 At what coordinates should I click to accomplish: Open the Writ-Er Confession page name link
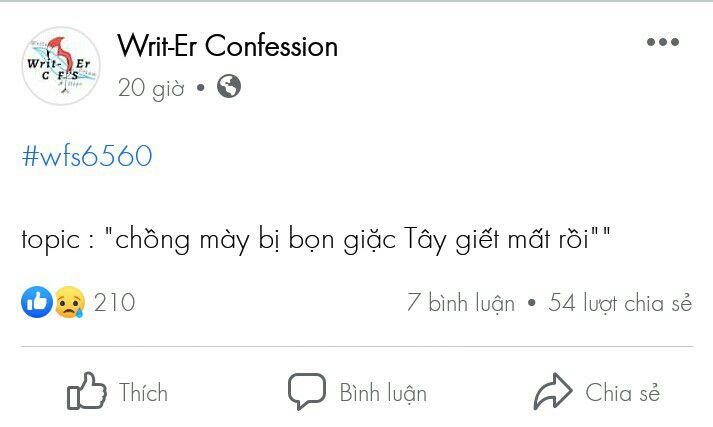[x=227, y=46]
